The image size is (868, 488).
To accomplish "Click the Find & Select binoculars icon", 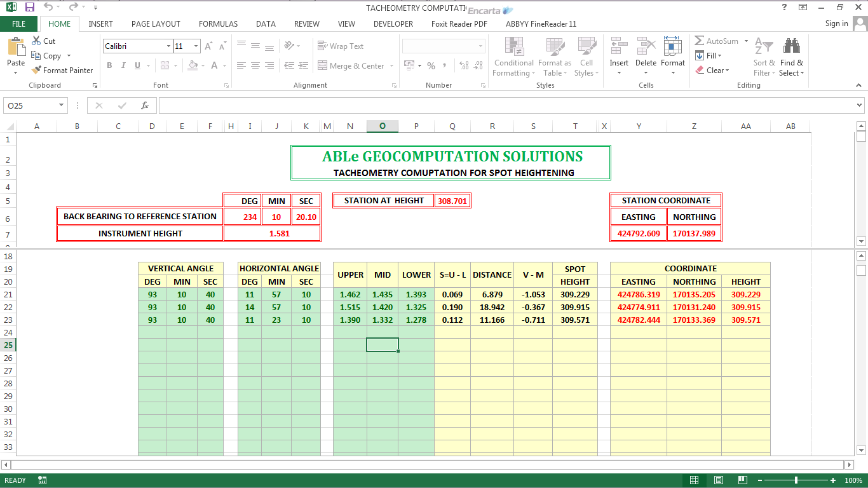I will point(791,47).
